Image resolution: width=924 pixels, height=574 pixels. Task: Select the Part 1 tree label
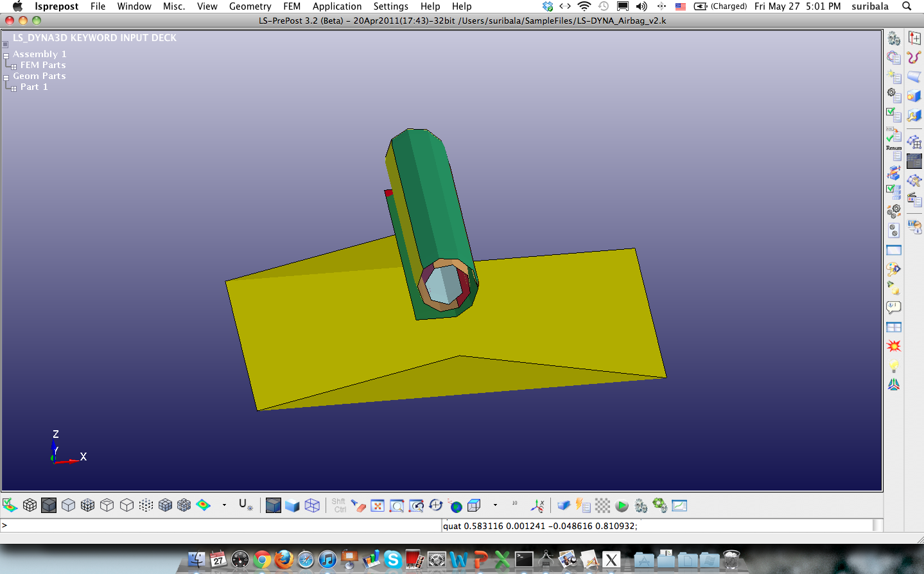[34, 87]
